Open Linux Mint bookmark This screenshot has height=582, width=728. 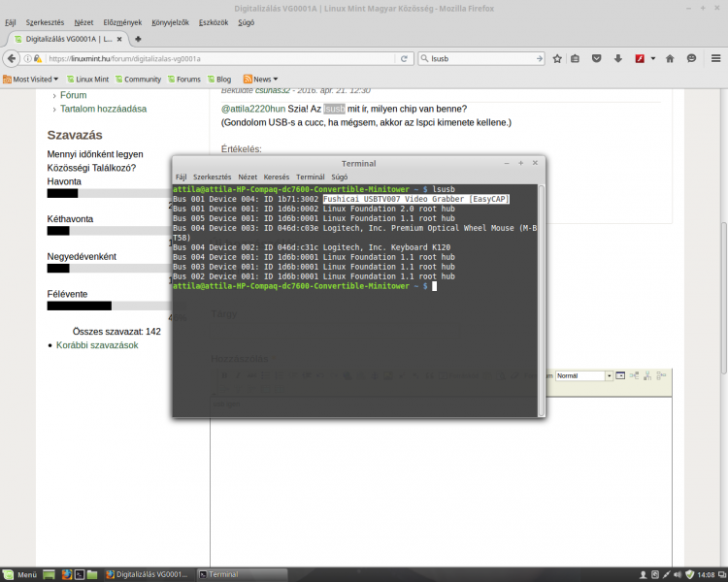(87, 80)
